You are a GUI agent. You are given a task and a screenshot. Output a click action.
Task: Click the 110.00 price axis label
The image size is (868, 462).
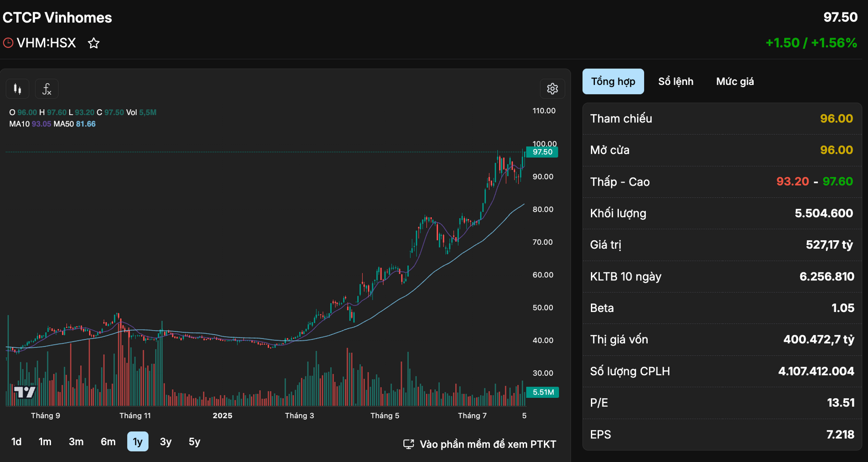tap(544, 111)
